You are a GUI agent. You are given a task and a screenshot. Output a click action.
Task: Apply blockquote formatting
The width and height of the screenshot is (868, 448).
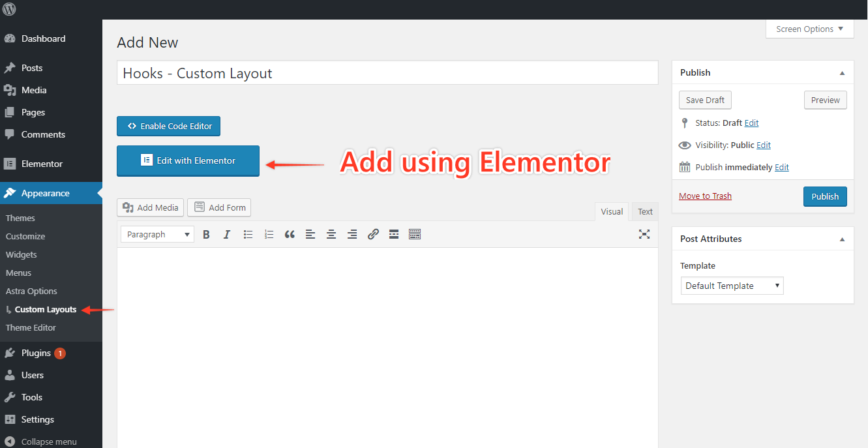coord(290,234)
